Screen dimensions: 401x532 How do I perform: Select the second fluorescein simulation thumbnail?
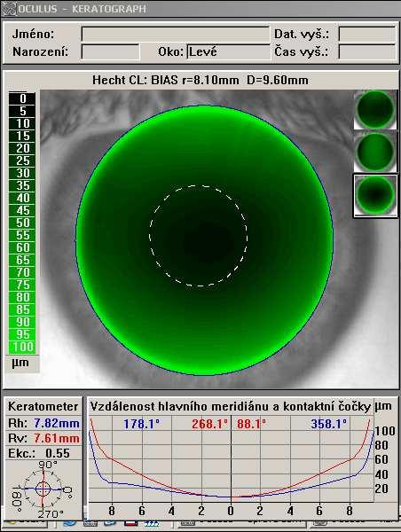point(375,152)
